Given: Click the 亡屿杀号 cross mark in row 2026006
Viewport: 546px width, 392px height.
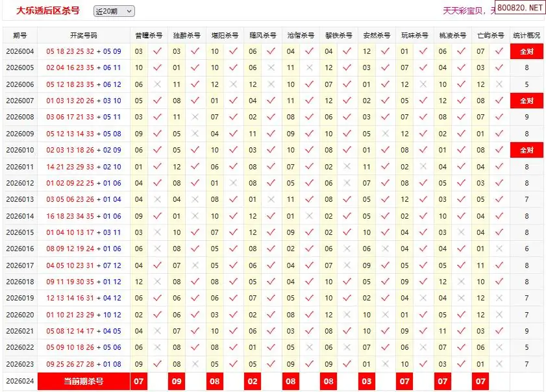Looking at the screenshot, I should point(499,84).
